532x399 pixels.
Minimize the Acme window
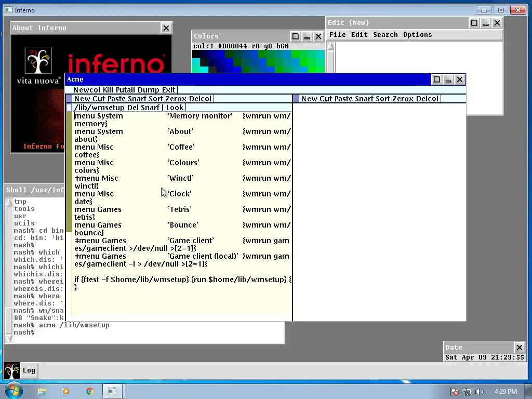click(x=448, y=79)
